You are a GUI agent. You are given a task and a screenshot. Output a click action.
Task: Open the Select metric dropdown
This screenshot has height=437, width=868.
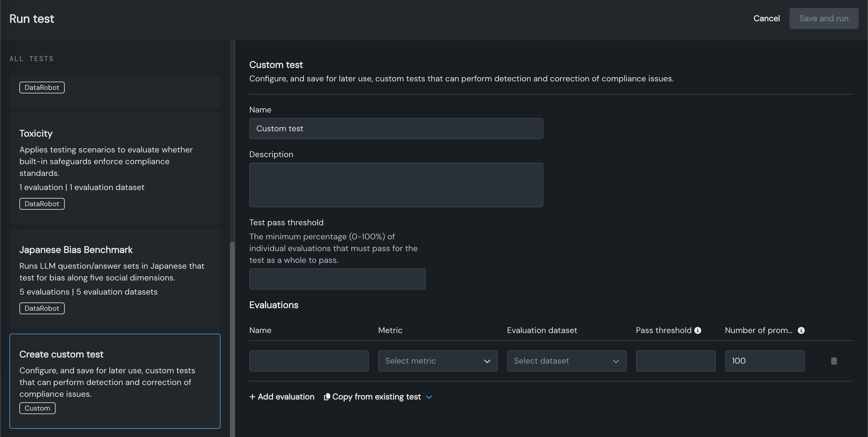pos(437,361)
